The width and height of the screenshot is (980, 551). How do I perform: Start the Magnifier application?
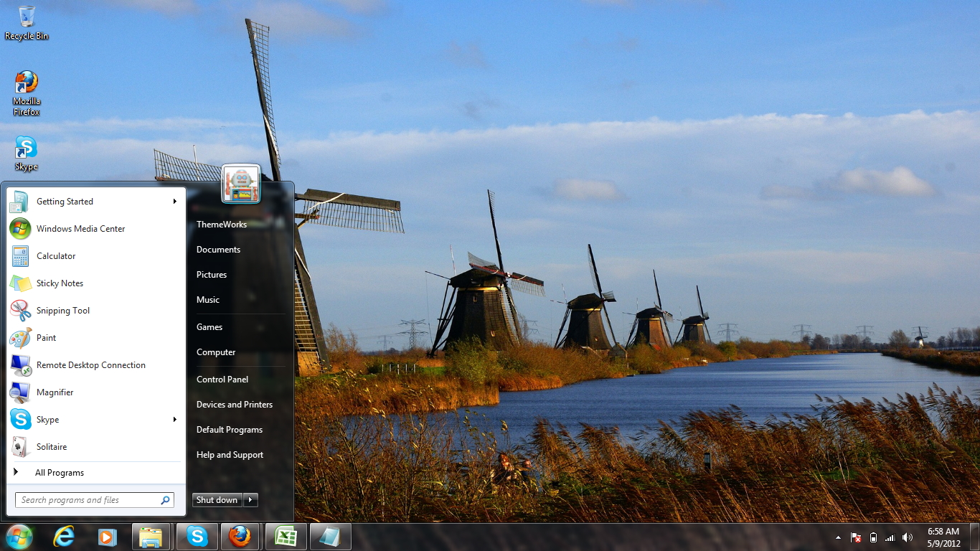55,392
